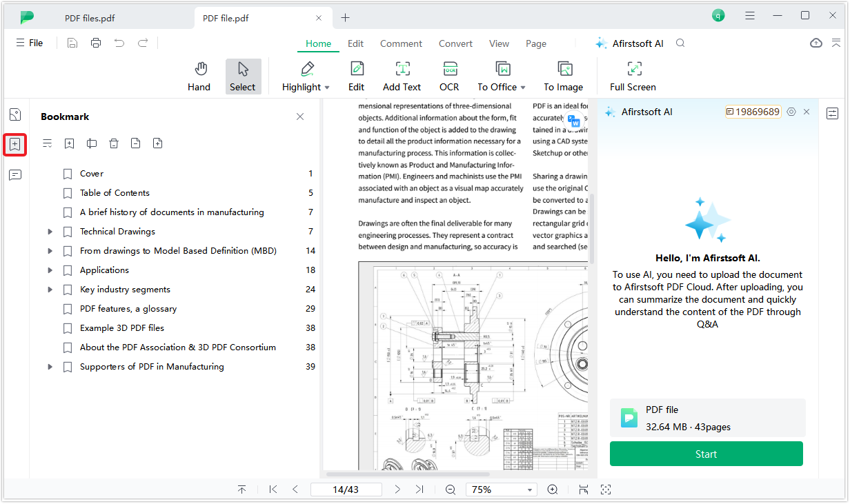Switch to the Home ribbon tab

point(318,43)
